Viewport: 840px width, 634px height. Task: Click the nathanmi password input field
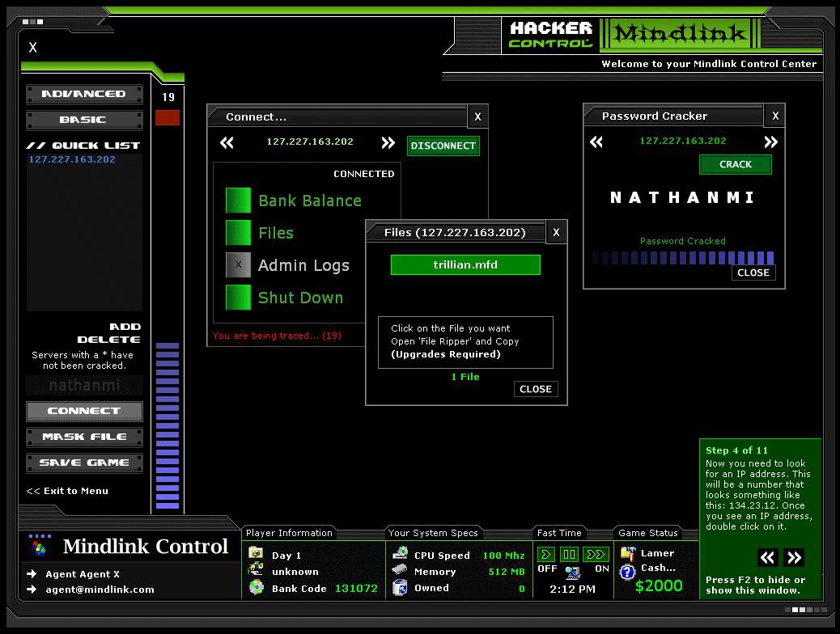pos(84,385)
